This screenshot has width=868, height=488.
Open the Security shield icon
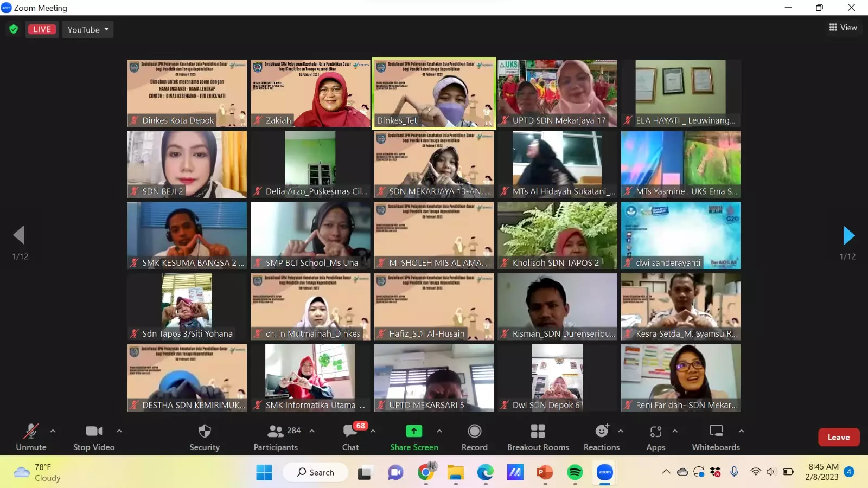pos(205,432)
